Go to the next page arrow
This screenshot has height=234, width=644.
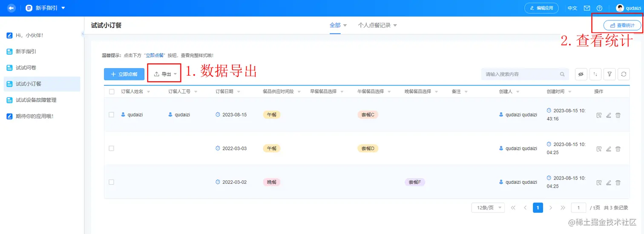click(x=551, y=208)
